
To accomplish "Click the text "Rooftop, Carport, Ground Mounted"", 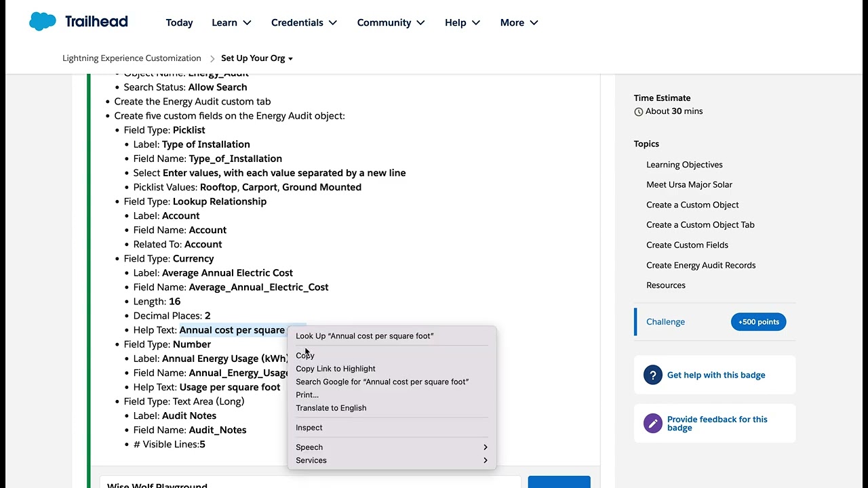I will (281, 187).
